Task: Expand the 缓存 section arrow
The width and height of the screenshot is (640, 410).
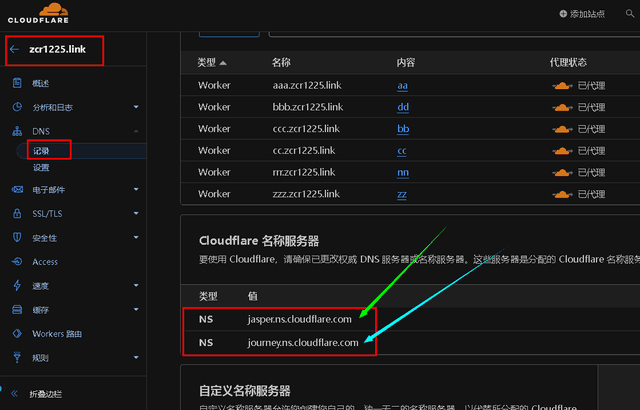Action: [x=136, y=310]
